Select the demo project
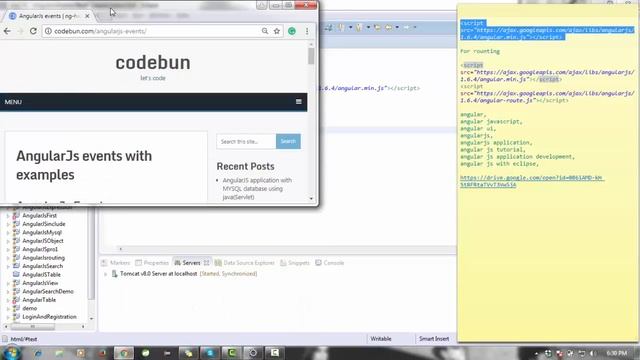The width and height of the screenshot is (640, 360). (29, 308)
